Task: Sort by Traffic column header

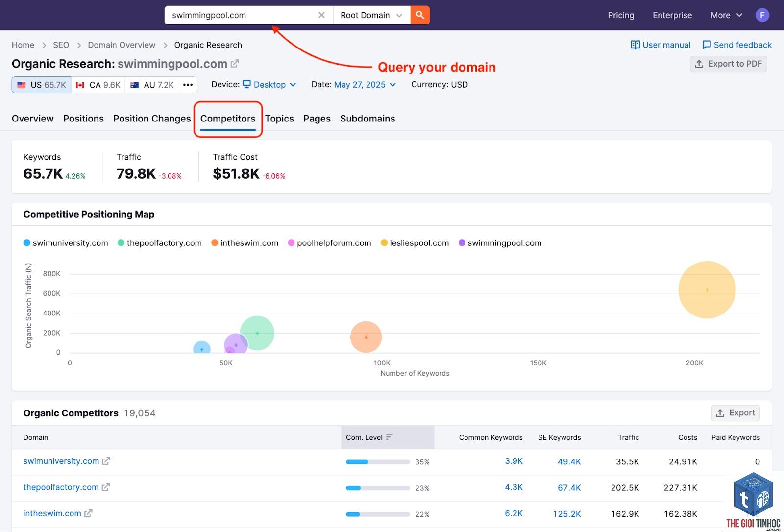Action: [x=628, y=437]
